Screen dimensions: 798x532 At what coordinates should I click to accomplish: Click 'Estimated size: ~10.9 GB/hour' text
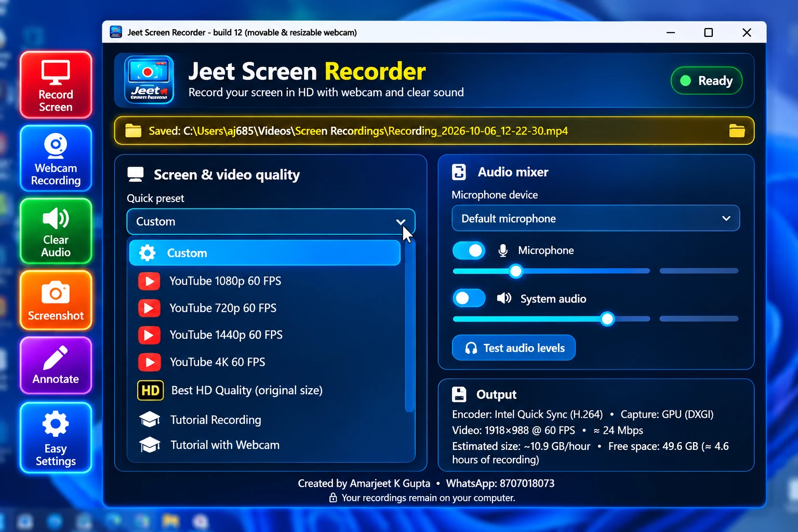[x=521, y=446]
